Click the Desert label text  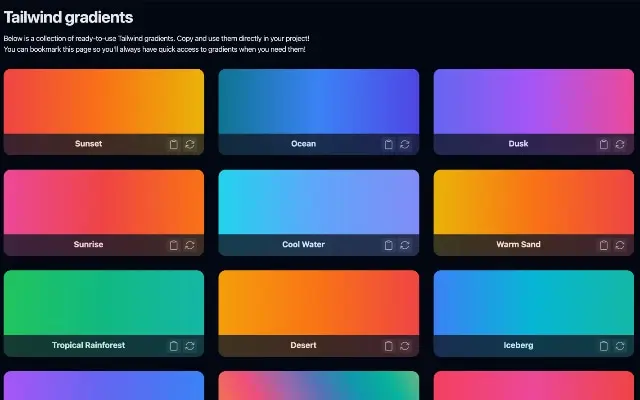(x=303, y=345)
